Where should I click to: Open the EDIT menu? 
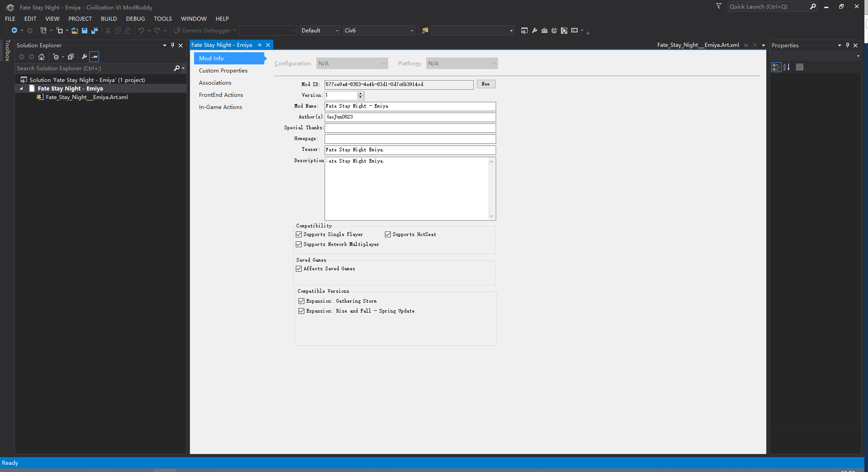tap(30, 18)
